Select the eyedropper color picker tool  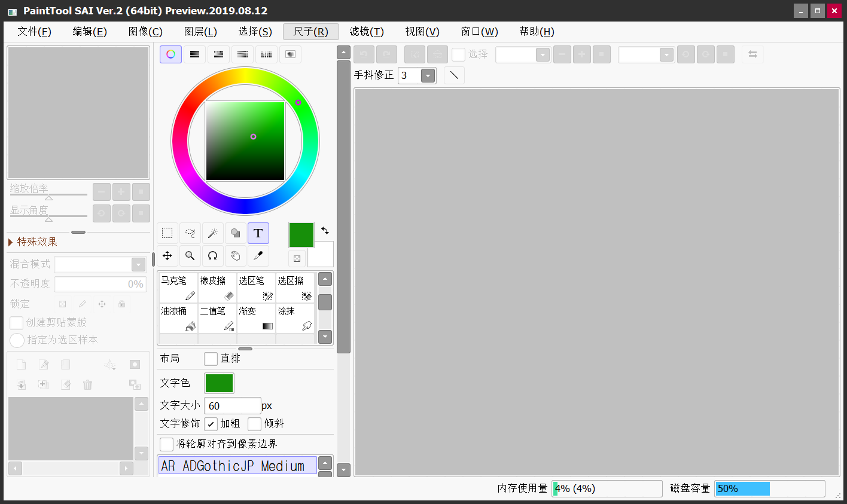258,256
